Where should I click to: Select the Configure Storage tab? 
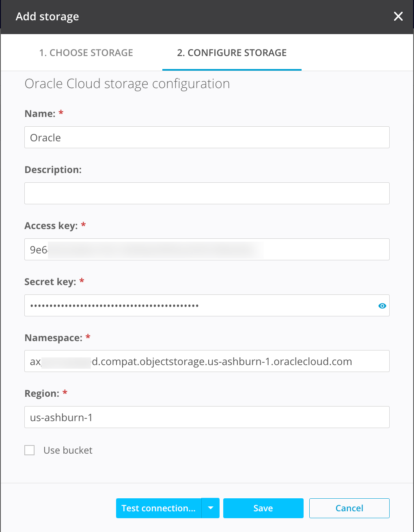pos(232,53)
